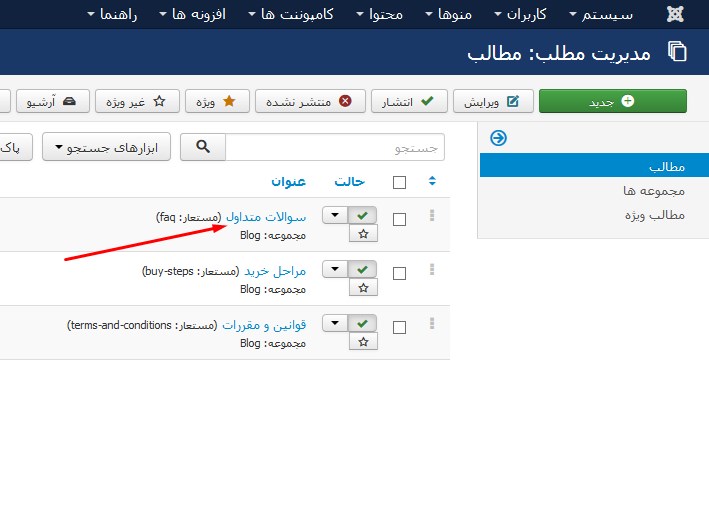The width and height of the screenshot is (709, 515).
Task: Click the جستجو search input field
Action: 335,147
